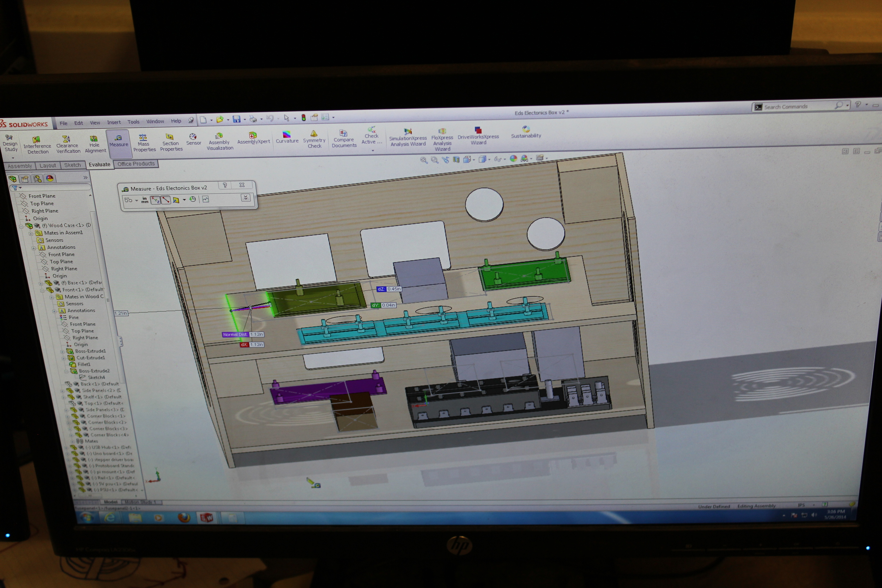
Task: Run Symmetry Check
Action: [x=314, y=139]
